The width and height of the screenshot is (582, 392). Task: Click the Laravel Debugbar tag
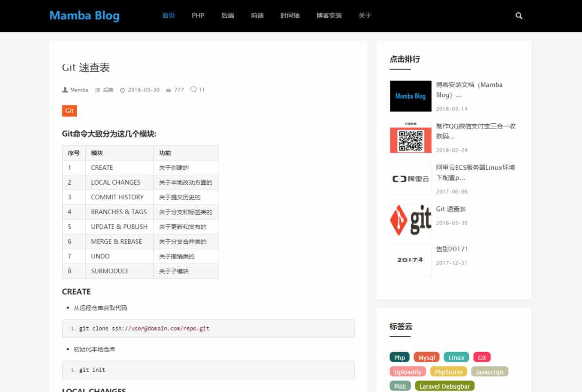pyautogui.click(x=444, y=386)
